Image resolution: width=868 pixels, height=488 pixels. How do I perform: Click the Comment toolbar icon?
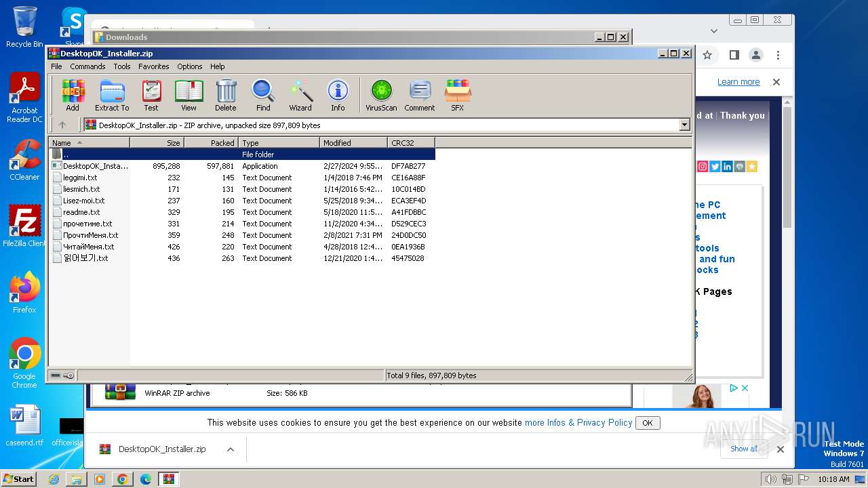[x=420, y=95]
